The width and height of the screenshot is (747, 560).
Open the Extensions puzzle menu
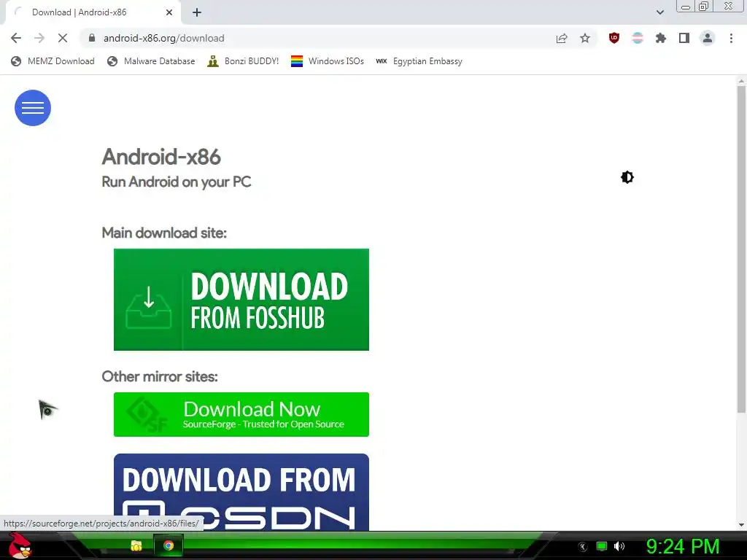pos(661,38)
